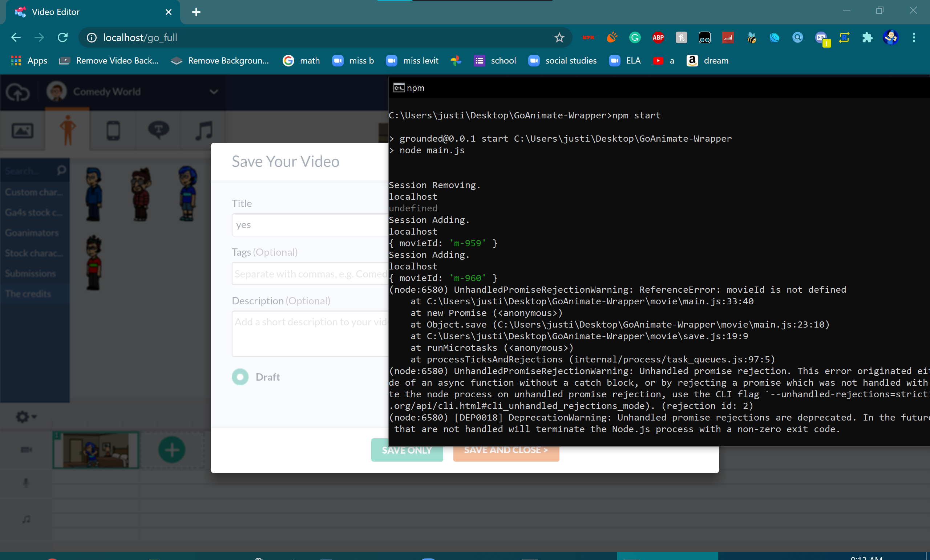
Task: Select Goanimators category in sidebar
Action: pyautogui.click(x=32, y=233)
